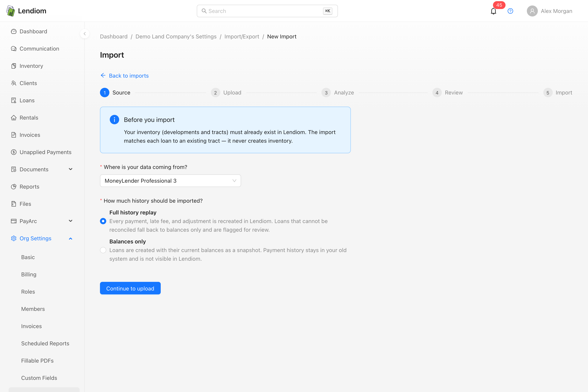Viewport: 588px width, 392px height.
Task: Open the data source dropdown
Action: point(171,181)
